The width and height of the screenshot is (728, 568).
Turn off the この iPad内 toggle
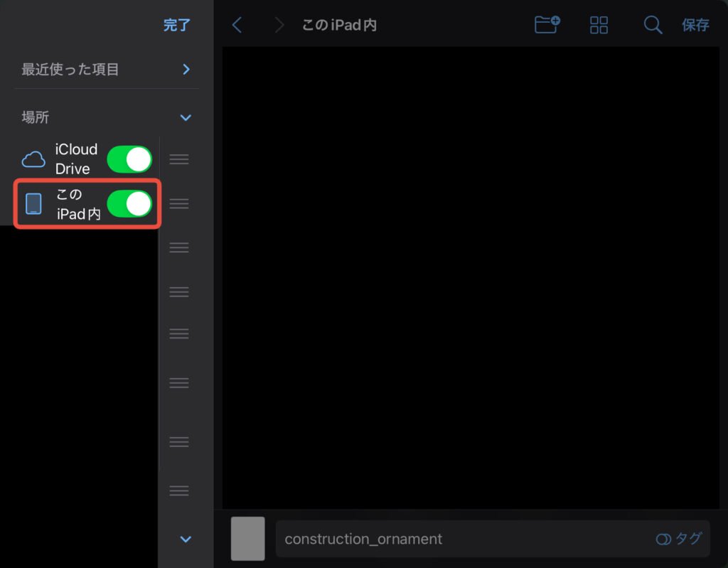click(x=129, y=204)
